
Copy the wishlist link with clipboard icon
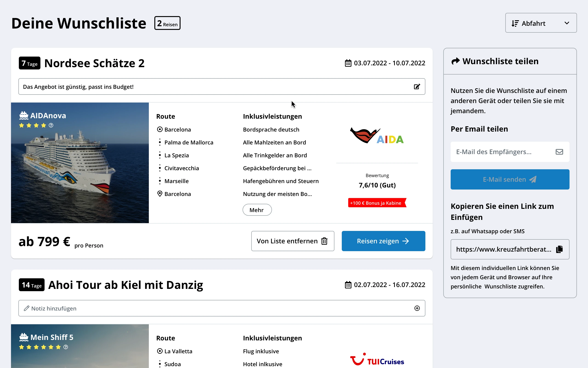tap(559, 249)
